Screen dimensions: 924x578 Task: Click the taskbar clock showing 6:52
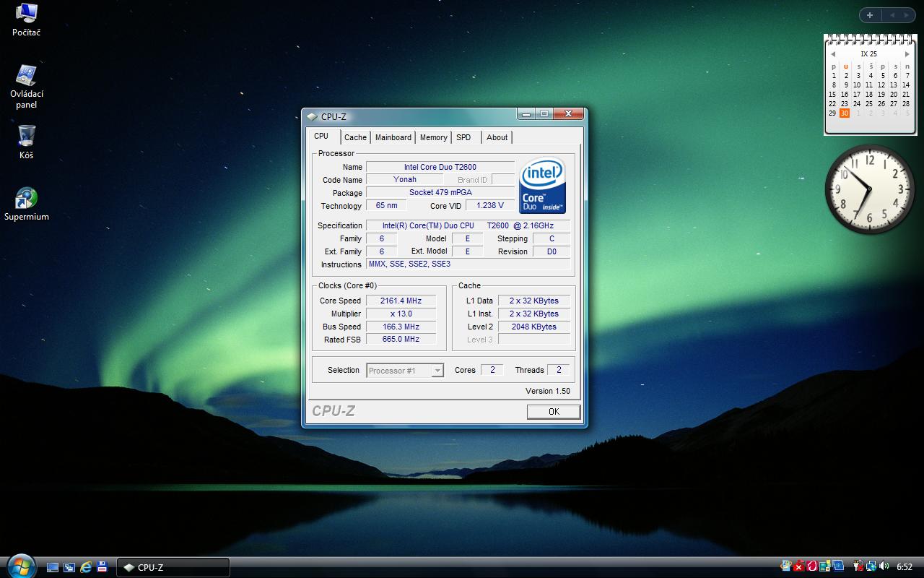pyautogui.click(x=905, y=567)
